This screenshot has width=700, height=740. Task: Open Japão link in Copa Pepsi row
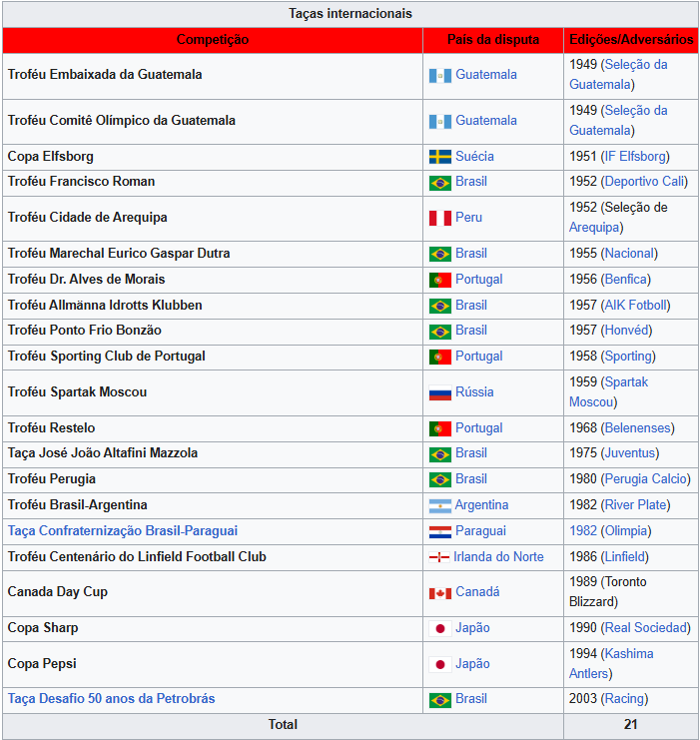pos(472,663)
